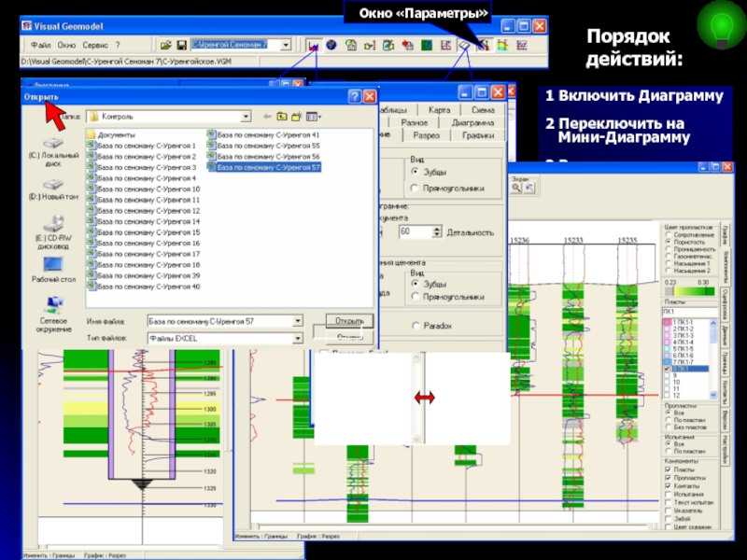Select the Прямоугольники radio button under Вид
This screenshot has height=560, width=747.
pyautogui.click(x=416, y=188)
